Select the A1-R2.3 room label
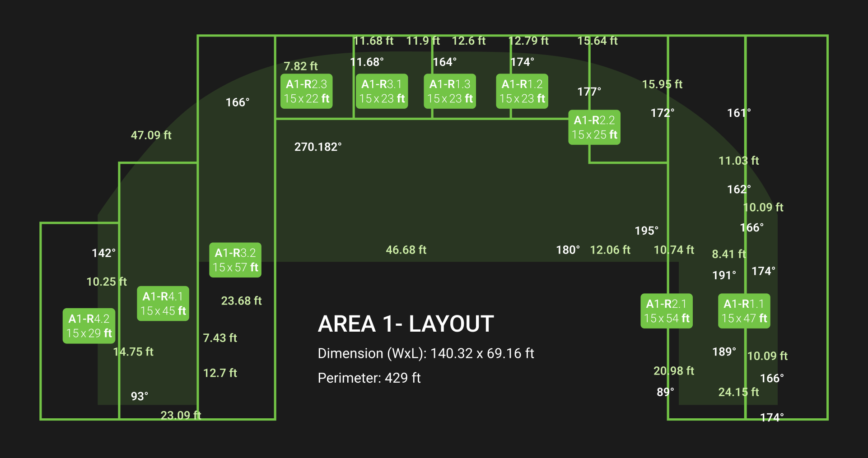Screen dimensions: 868x458 point(306,91)
